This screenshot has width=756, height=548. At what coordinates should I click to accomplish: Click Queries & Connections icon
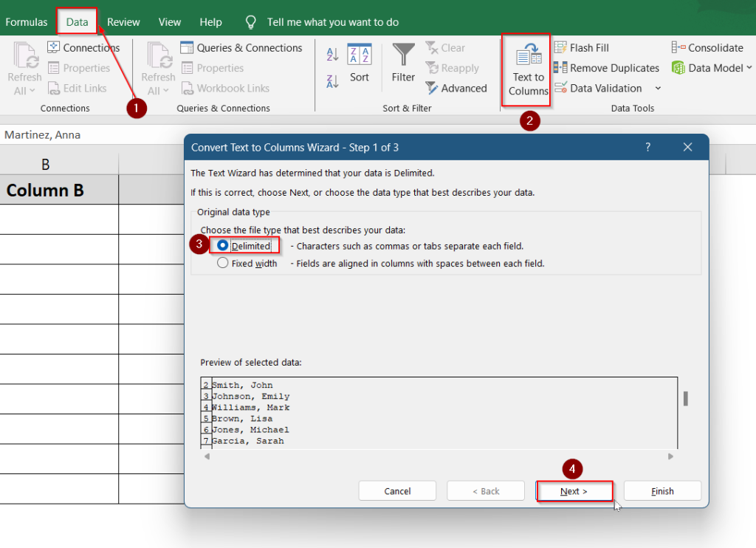point(188,48)
